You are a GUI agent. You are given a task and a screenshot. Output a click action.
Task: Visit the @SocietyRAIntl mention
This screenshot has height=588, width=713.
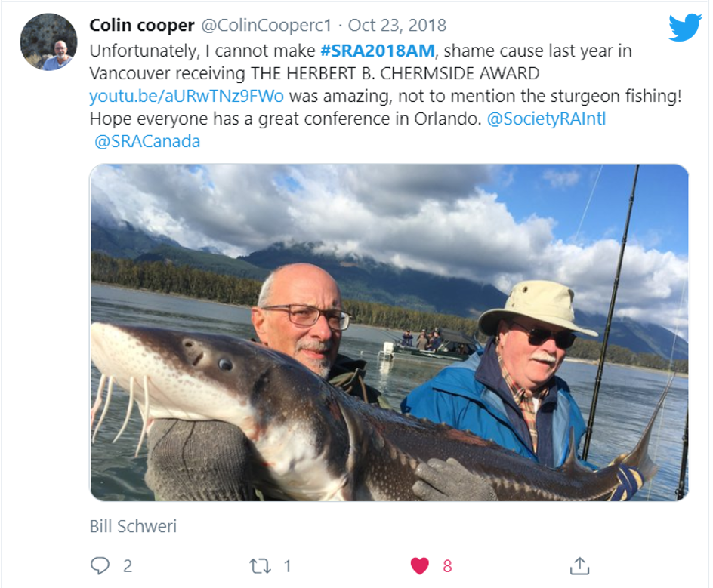click(546, 119)
